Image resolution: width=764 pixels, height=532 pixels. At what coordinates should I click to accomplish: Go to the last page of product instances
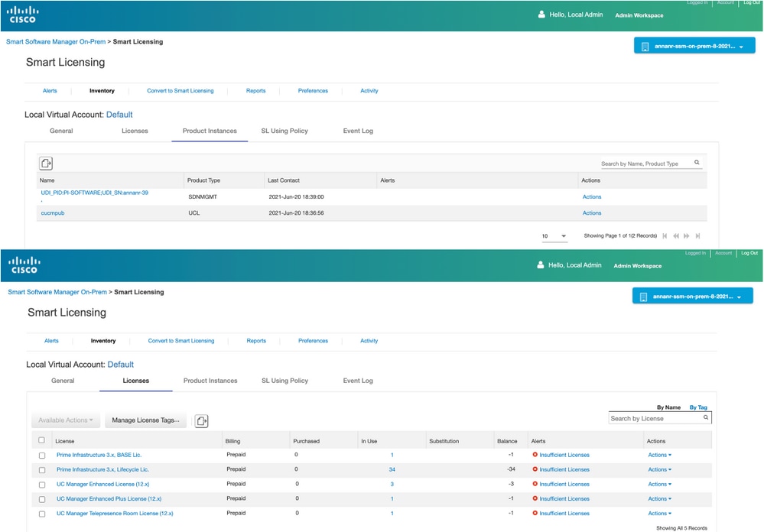[697, 236]
